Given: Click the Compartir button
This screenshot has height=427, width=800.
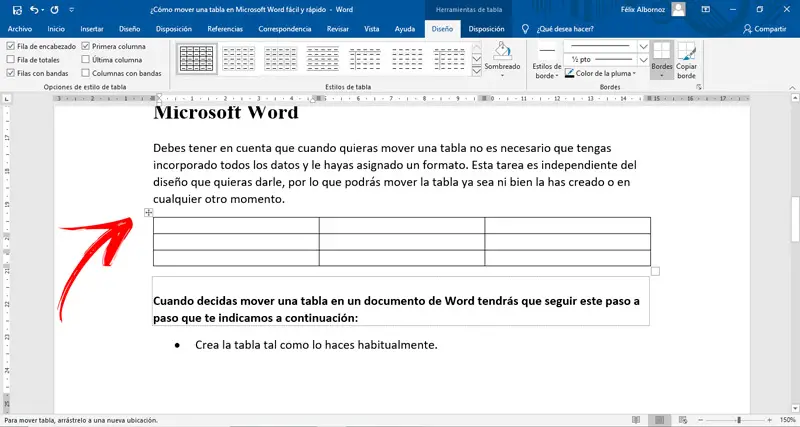Looking at the screenshot, I should click(765, 29).
